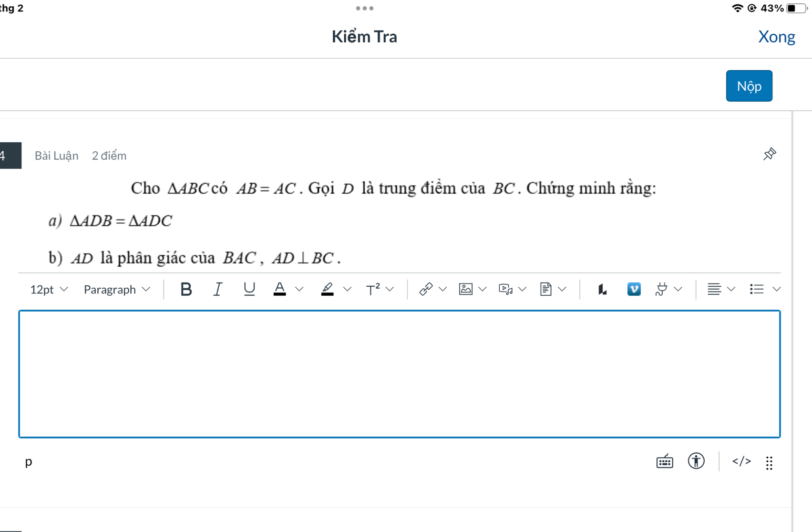Toggle italic formatting
The height and width of the screenshot is (532, 812).
click(x=218, y=289)
